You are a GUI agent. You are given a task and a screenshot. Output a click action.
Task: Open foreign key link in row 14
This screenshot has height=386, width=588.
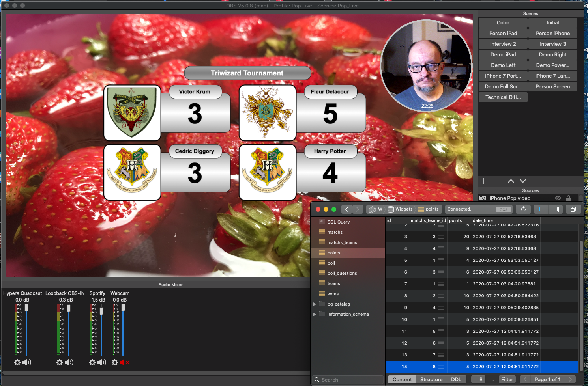[441, 367]
